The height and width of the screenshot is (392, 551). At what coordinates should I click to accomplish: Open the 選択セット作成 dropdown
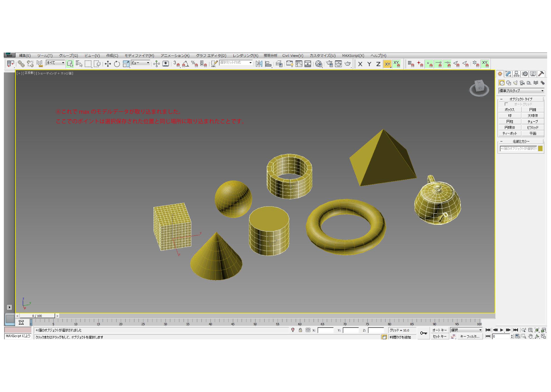pyautogui.click(x=250, y=63)
